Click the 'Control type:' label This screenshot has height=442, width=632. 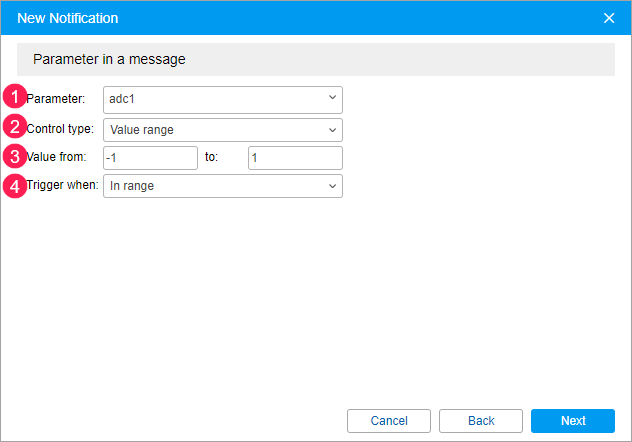(x=60, y=129)
